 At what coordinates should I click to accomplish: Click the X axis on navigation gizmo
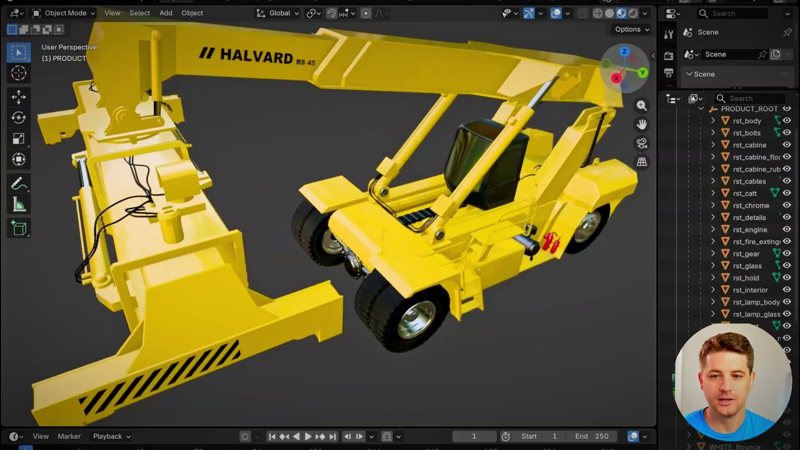click(616, 78)
